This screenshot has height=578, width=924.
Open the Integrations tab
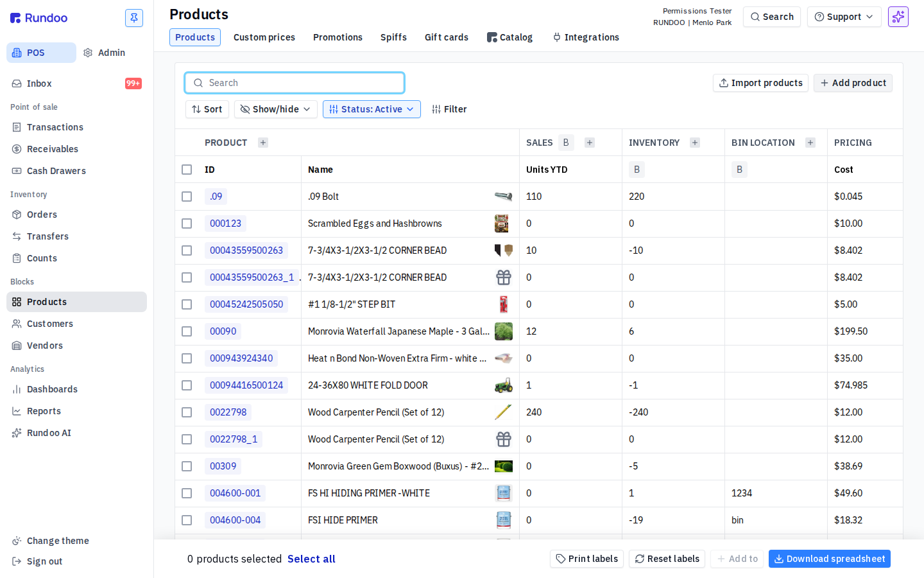tap(586, 37)
